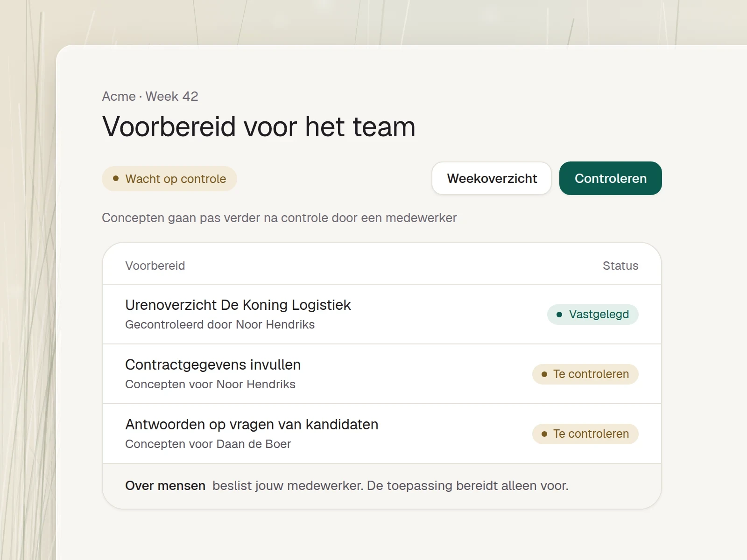
Task: Click heading 'Voorbereid voor het team'
Action: (259, 126)
